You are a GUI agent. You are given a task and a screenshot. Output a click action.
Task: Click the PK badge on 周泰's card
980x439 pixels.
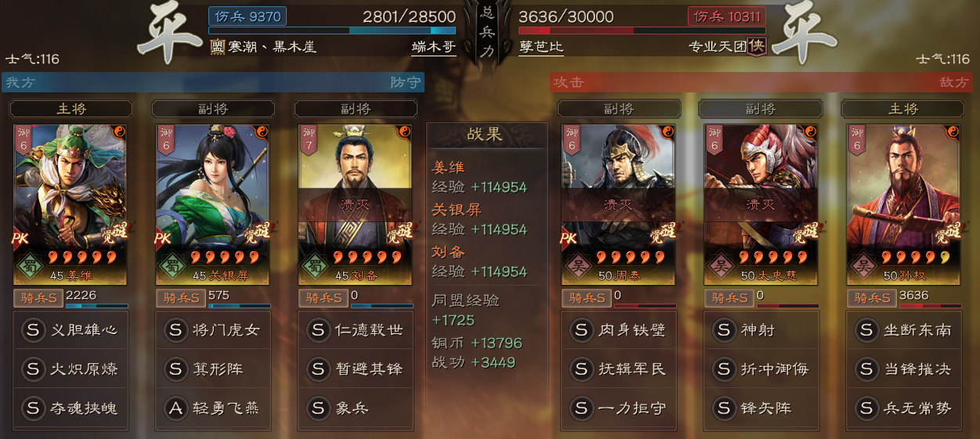(570, 239)
